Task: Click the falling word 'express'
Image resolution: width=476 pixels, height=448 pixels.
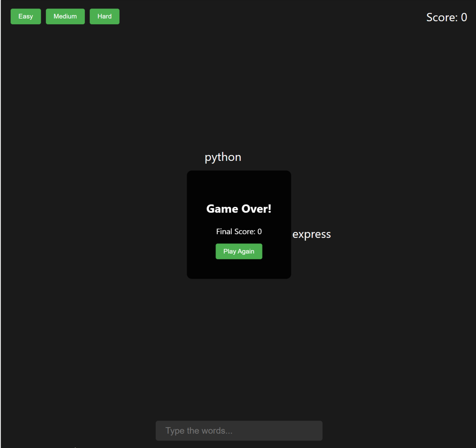Action: click(311, 234)
